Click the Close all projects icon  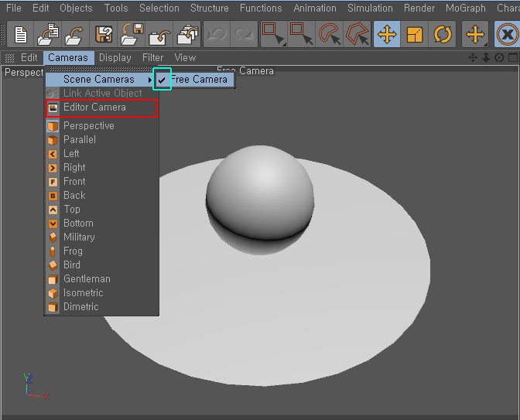click(187, 35)
